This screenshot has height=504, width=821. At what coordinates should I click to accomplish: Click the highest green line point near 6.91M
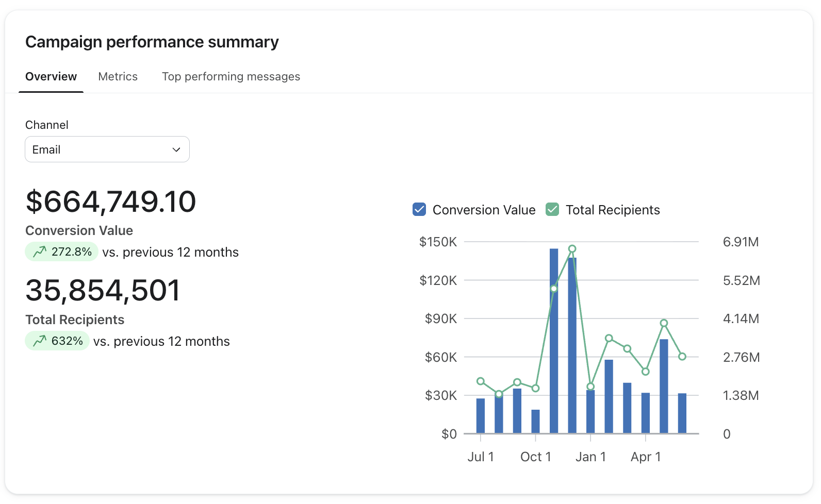click(572, 249)
